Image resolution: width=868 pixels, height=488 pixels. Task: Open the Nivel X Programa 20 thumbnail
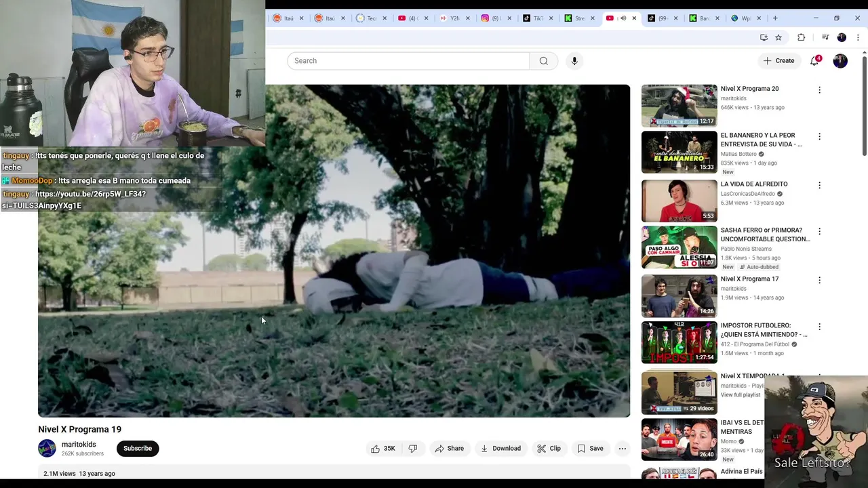[679, 106]
